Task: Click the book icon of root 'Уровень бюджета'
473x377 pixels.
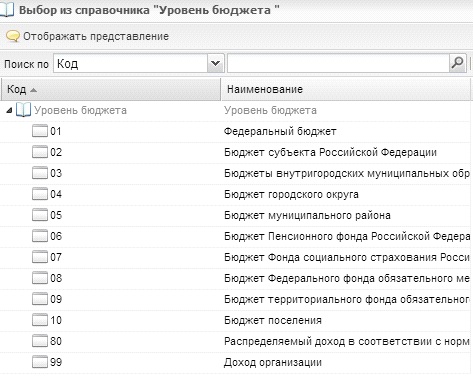Action: coord(23,110)
